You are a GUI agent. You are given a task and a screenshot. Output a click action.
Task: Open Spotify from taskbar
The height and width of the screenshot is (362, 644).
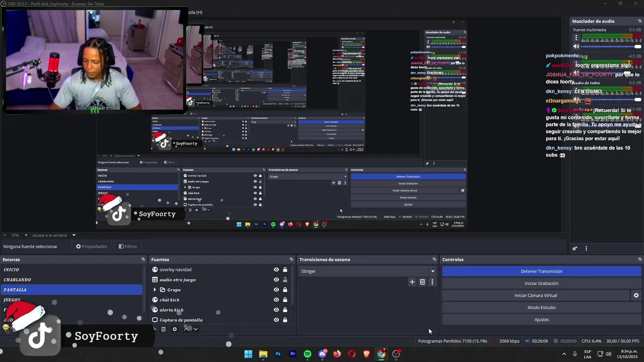pos(307,354)
